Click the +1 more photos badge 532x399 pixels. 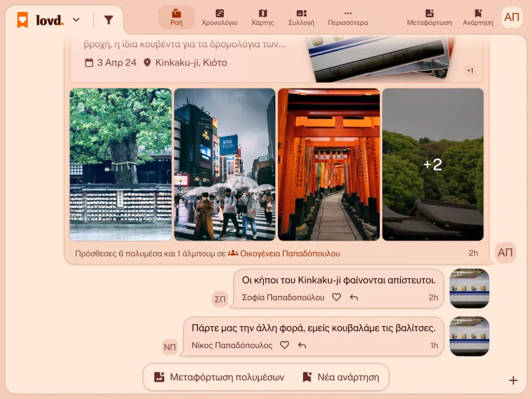point(470,71)
